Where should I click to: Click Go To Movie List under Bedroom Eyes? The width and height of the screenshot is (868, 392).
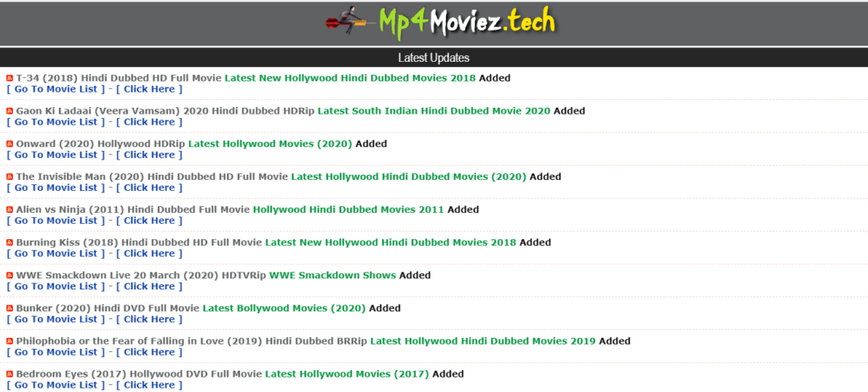pyautogui.click(x=55, y=385)
